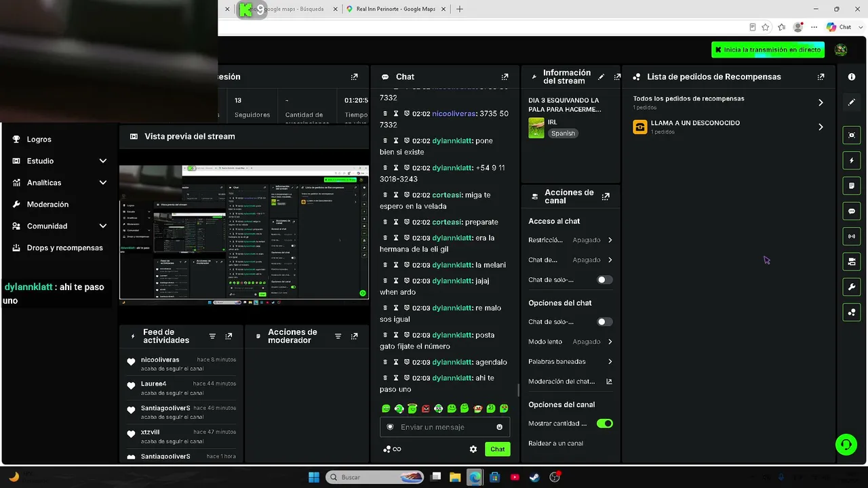Expand the Comunidad sidebar section
The height and width of the screenshot is (488, 868).
coord(103,226)
